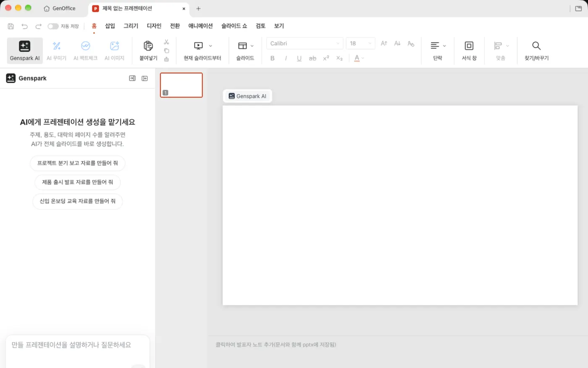This screenshot has width=588, height=368.
Task: Toggle strikethrough formatting
Action: pyautogui.click(x=312, y=58)
